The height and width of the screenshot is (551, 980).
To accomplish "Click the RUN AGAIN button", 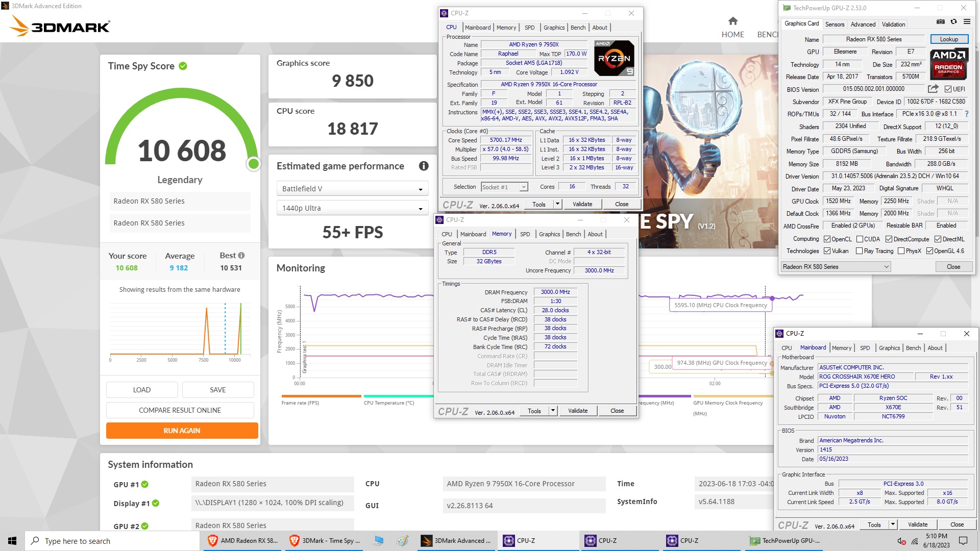I will tap(182, 431).
